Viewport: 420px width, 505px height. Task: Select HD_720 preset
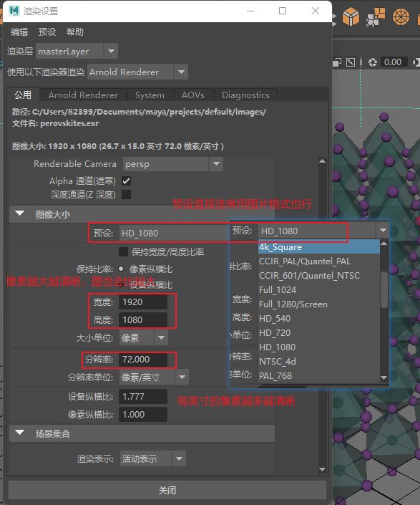tap(319, 332)
